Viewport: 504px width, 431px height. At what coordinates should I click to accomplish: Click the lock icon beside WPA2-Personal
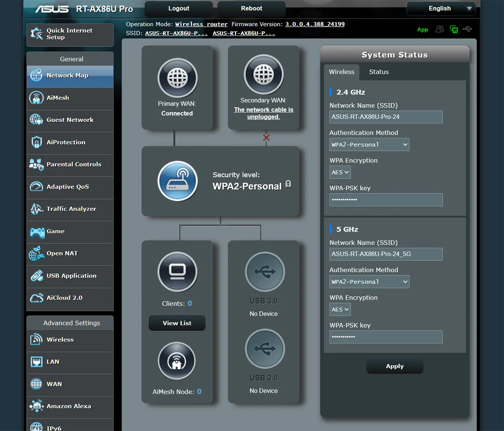[288, 184]
